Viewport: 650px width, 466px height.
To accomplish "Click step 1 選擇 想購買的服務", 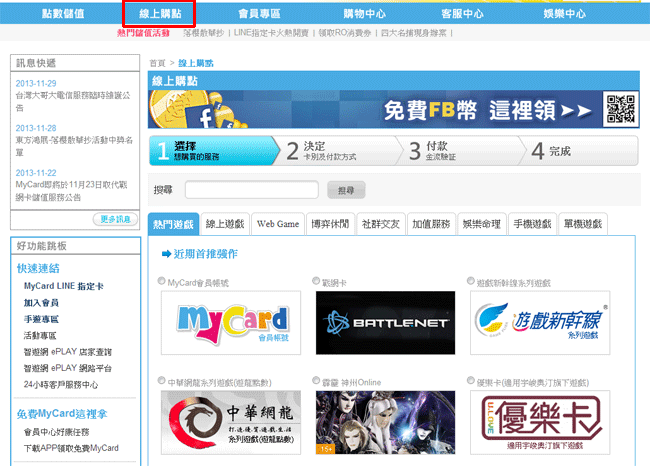I will [x=214, y=151].
